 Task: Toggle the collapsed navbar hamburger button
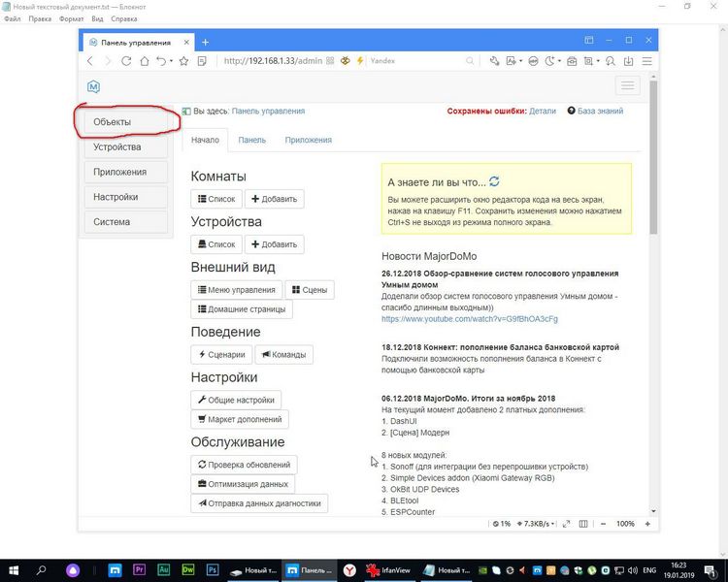click(628, 85)
